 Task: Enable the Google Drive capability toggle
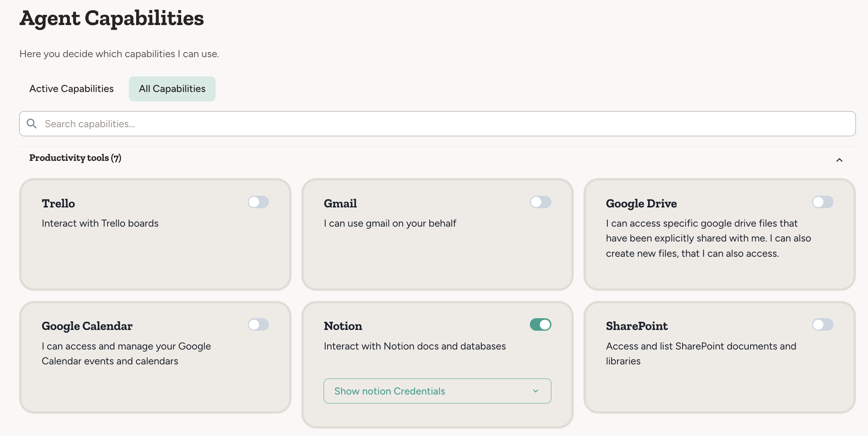click(822, 202)
